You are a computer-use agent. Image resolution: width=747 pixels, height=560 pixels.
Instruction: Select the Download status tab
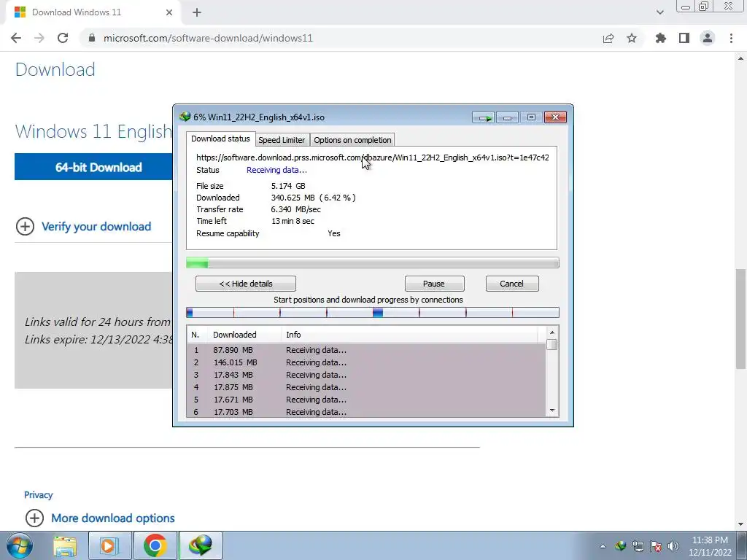tap(220, 139)
